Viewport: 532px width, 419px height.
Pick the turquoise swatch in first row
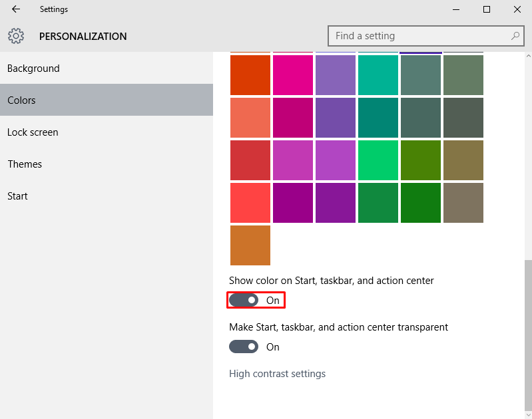pos(378,75)
